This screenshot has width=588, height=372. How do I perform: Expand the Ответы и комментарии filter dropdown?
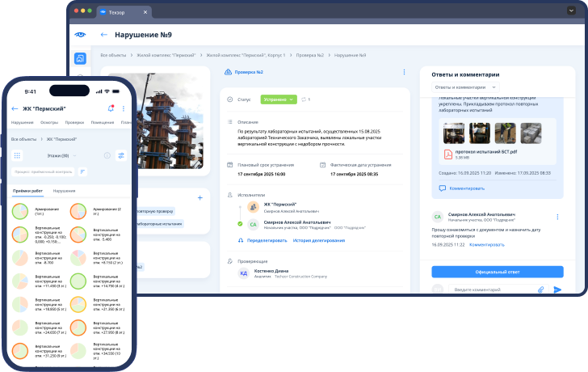click(x=465, y=87)
